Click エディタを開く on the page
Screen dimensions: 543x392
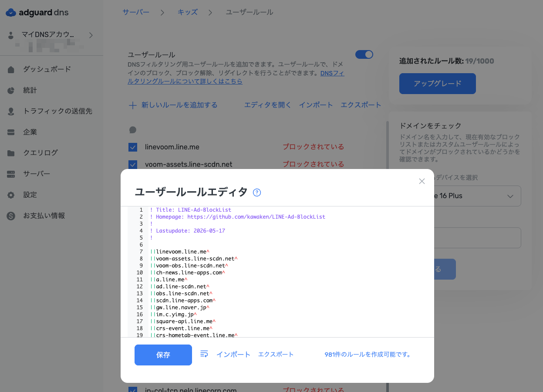[x=267, y=105]
